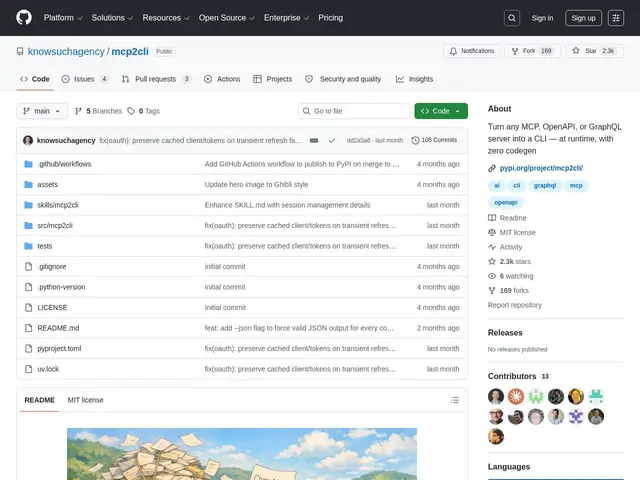The width and height of the screenshot is (640, 480).
Task: Click the graphql topic tag
Action: point(544,186)
